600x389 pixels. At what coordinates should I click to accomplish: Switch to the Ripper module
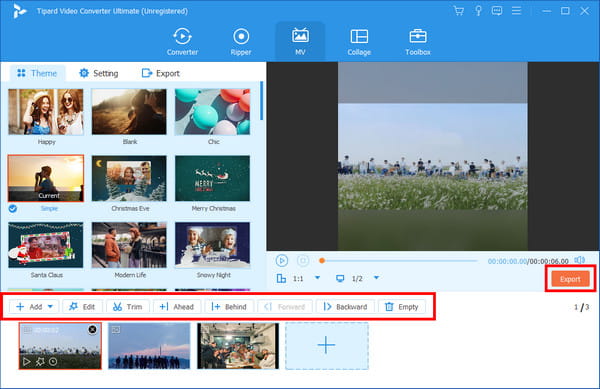241,42
